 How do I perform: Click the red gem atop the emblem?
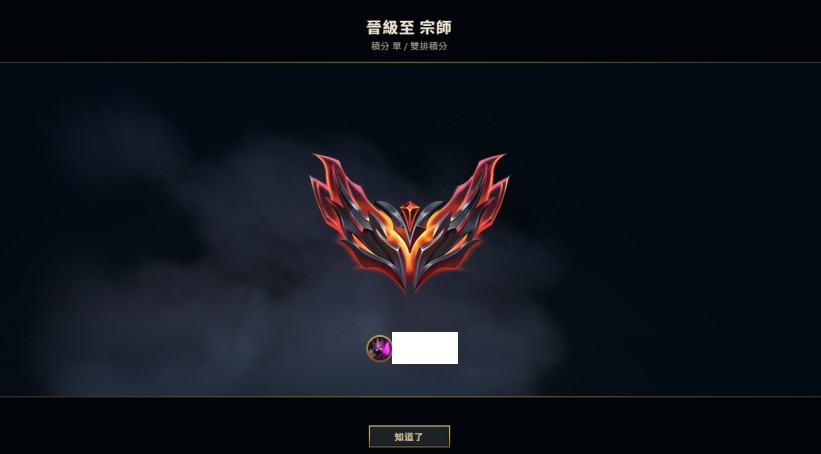point(409,211)
